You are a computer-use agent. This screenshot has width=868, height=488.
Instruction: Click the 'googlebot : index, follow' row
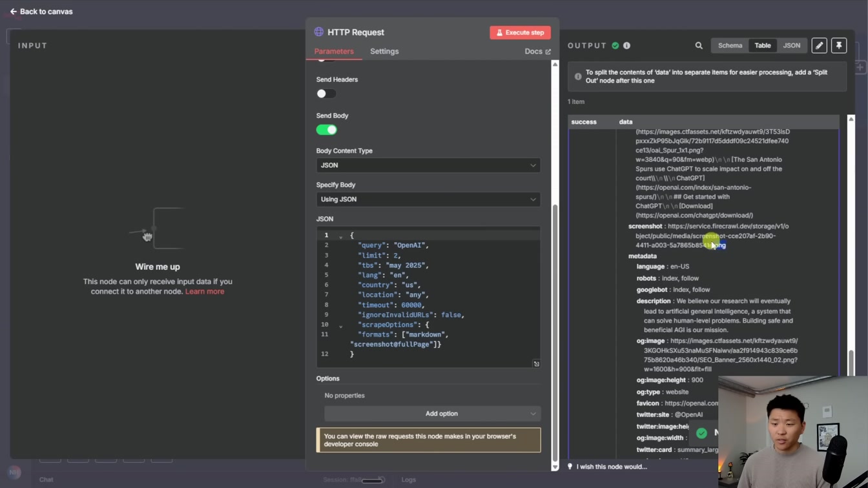point(673,290)
